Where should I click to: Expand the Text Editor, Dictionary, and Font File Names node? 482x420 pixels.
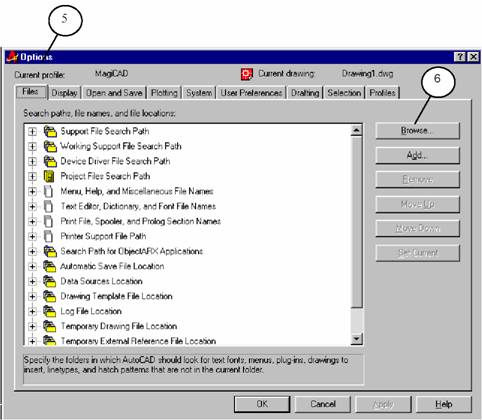point(32,206)
